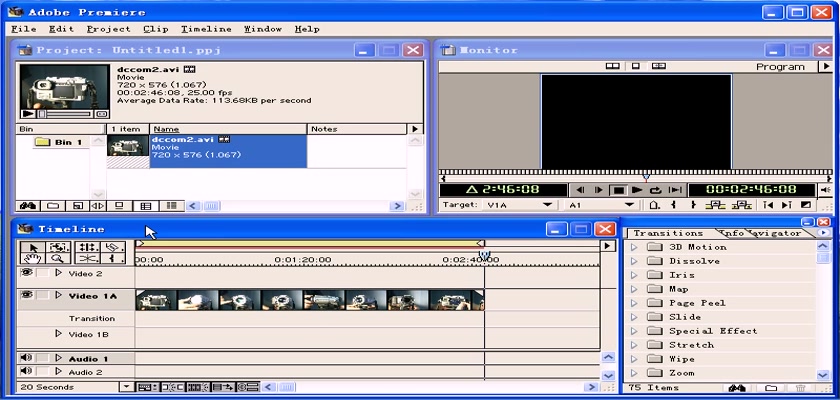Click the New Bin folder icon in Project window
Viewport: 840px width, 400px height.
point(52,206)
